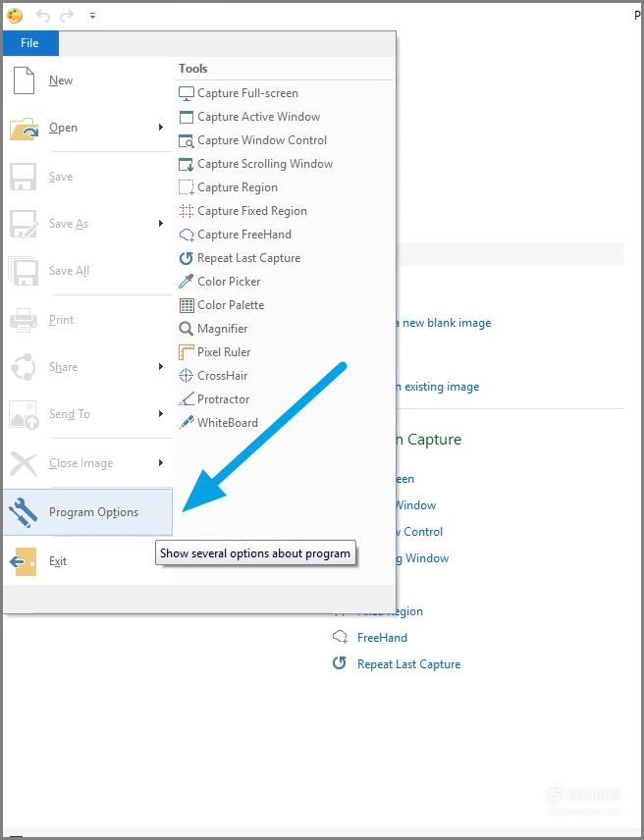Select Capture Full-screen tool label
The width and height of the screenshot is (644, 840).
point(247,93)
